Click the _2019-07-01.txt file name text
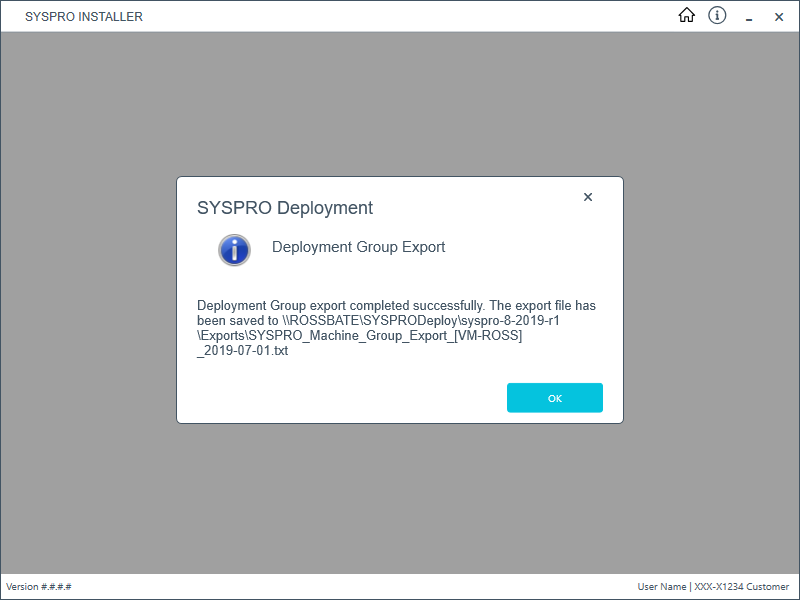The width and height of the screenshot is (800, 600). coord(244,351)
